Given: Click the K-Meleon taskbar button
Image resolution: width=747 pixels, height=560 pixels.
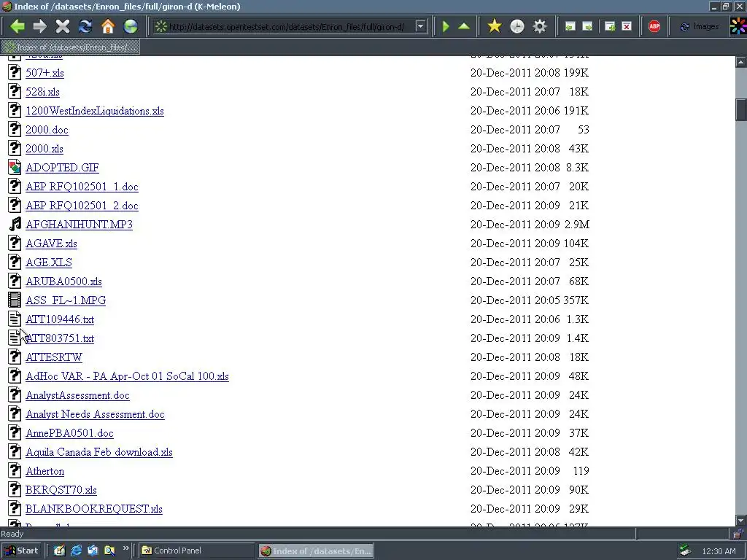Looking at the screenshot, I should [317, 551].
